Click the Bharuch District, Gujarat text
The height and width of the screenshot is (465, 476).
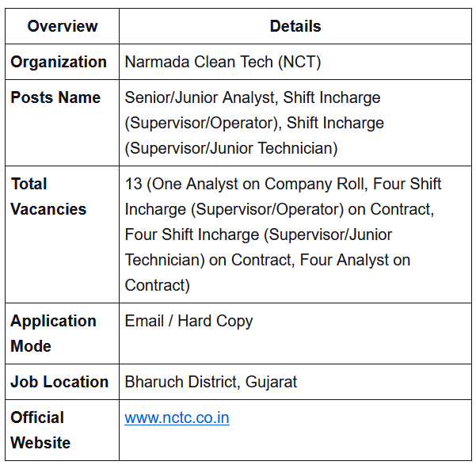point(211,382)
